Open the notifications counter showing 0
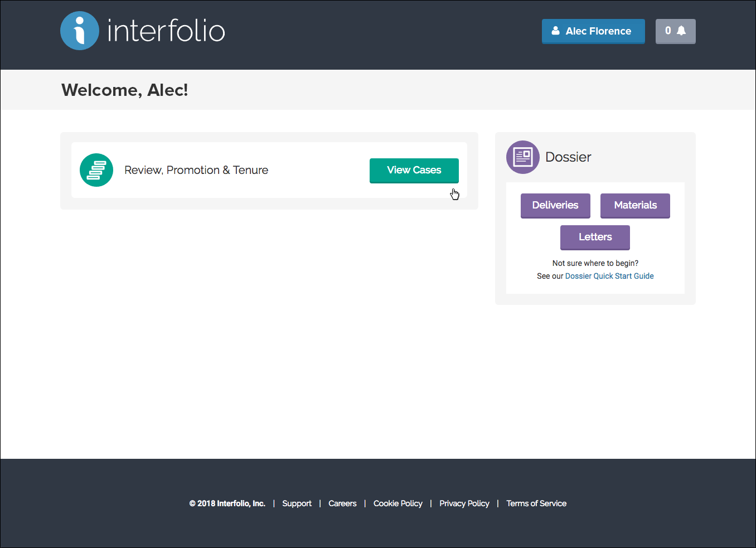 (x=676, y=31)
